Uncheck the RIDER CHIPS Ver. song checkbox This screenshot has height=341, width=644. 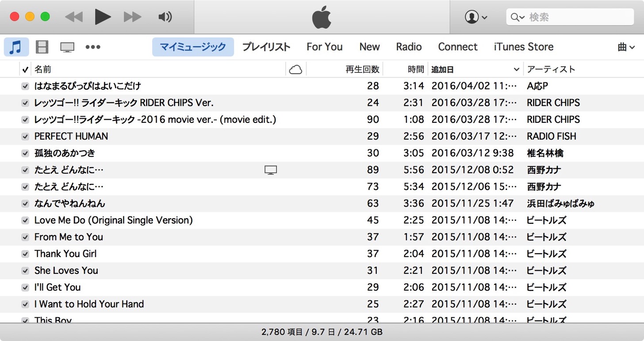[25, 103]
